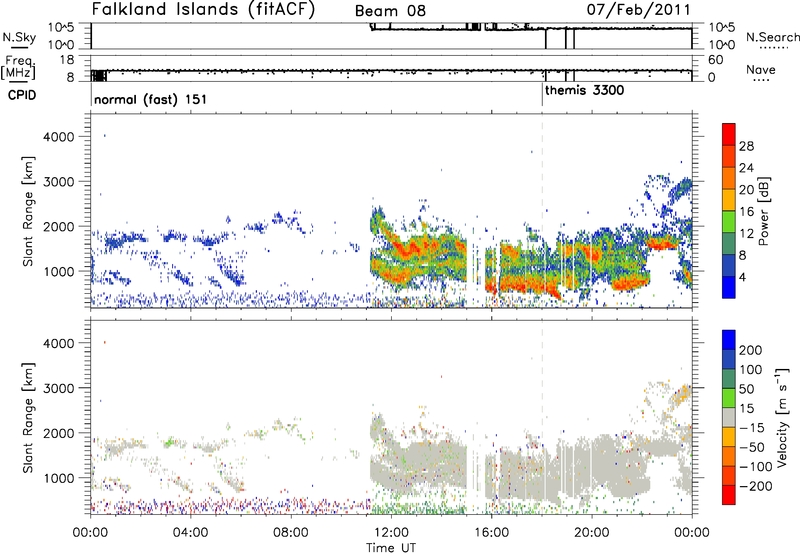Click the "20:00" time tick label
Image resolution: width=800 pixels, height=554 pixels.
(591, 533)
